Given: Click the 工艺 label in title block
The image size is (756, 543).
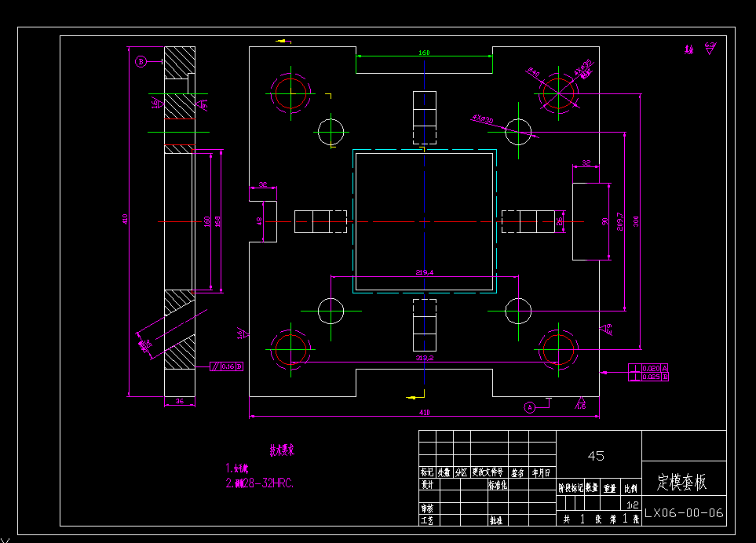Looking at the screenshot, I should (427, 520).
